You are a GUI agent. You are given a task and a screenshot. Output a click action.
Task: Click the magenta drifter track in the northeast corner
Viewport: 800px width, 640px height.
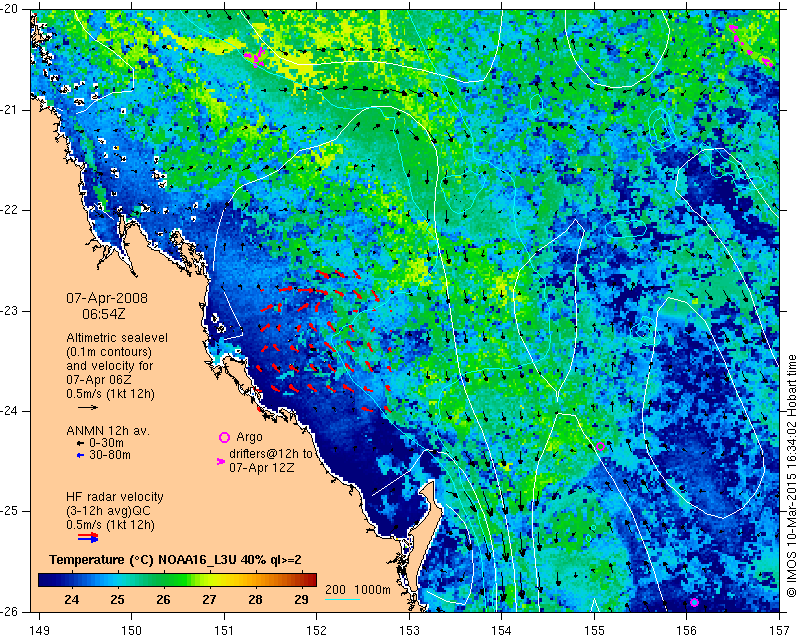750,46
